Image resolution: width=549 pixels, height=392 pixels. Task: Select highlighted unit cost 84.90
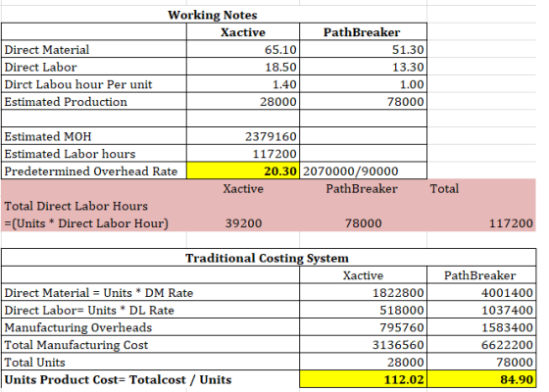[481, 379]
